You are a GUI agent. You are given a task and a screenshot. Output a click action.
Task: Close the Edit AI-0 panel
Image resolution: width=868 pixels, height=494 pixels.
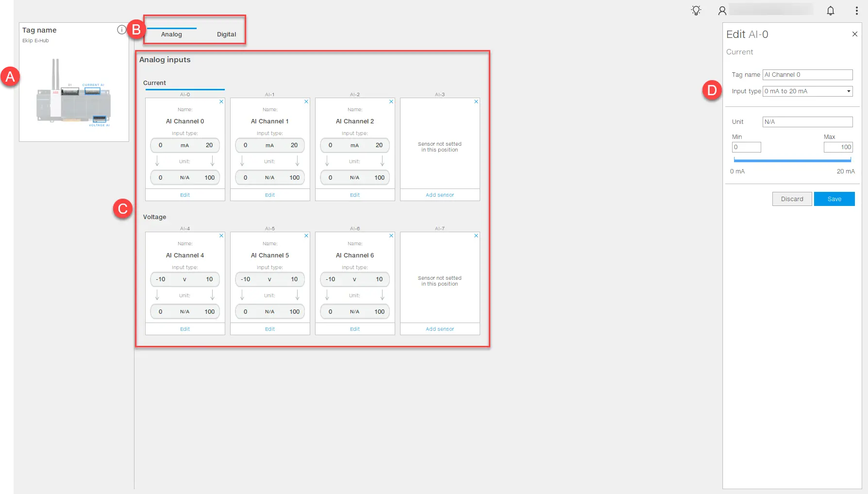pyautogui.click(x=854, y=34)
